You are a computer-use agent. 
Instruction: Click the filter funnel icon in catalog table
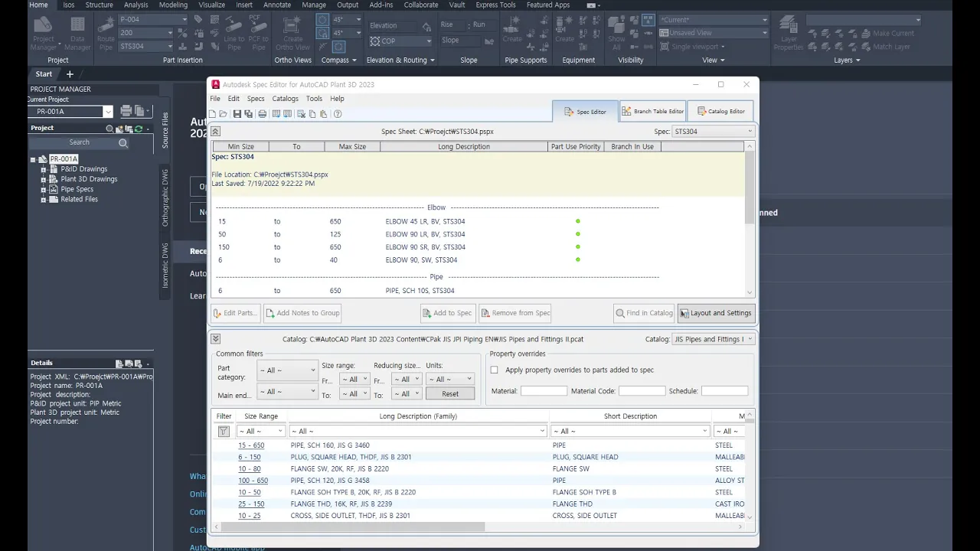pos(224,432)
